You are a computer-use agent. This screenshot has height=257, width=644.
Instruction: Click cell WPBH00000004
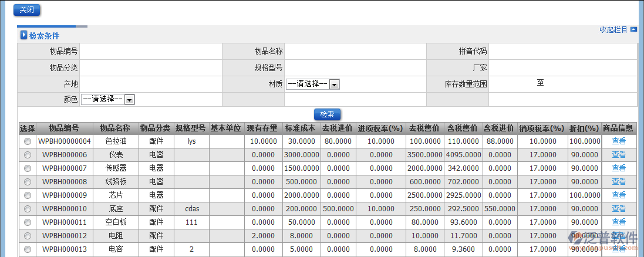65,141
